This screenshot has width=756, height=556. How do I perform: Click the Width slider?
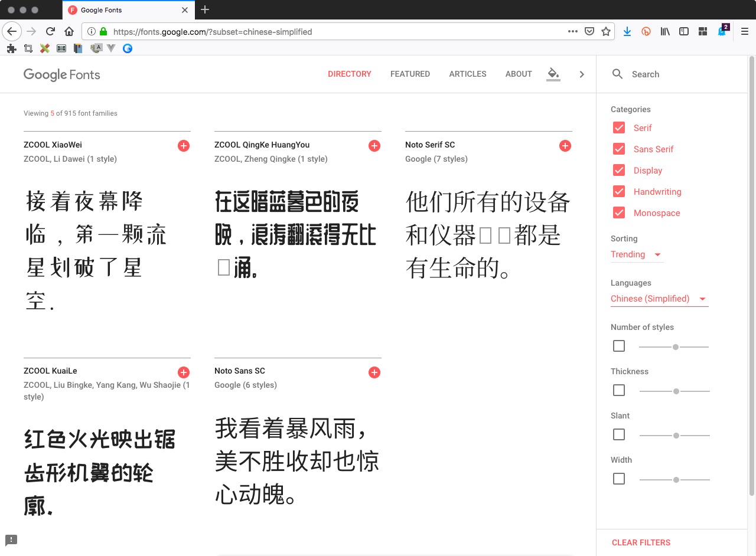point(674,480)
